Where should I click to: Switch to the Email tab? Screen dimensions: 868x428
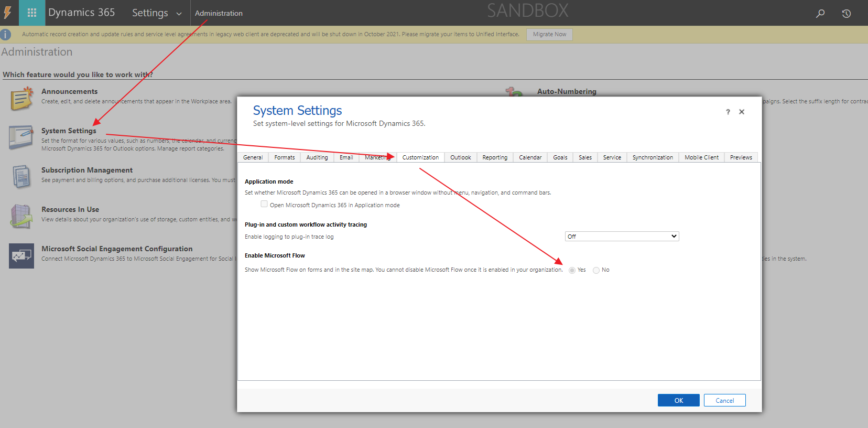point(346,157)
